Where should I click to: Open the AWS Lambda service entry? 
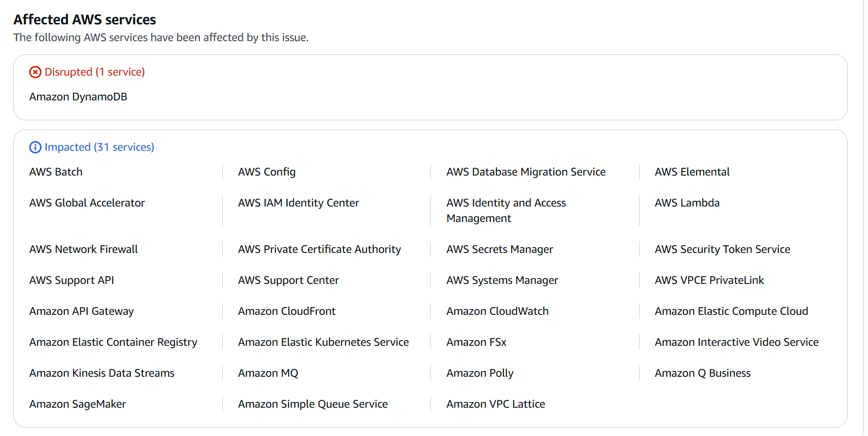coord(687,203)
